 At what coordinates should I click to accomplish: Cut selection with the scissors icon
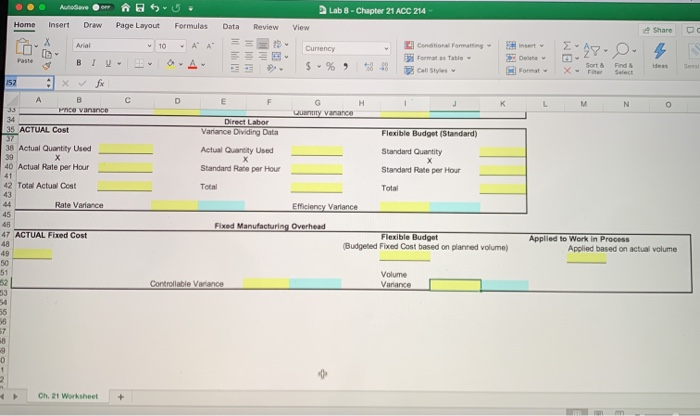(47, 42)
